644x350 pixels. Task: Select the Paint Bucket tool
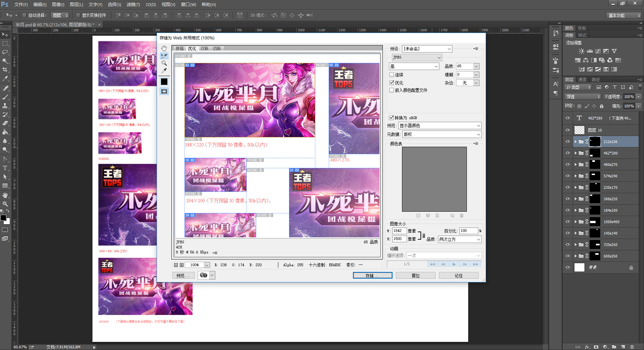pos(5,132)
